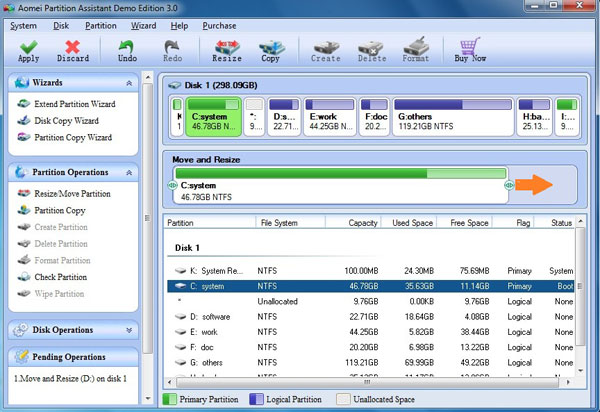Select the E: work row
The image size is (600, 412).
tap(370, 332)
